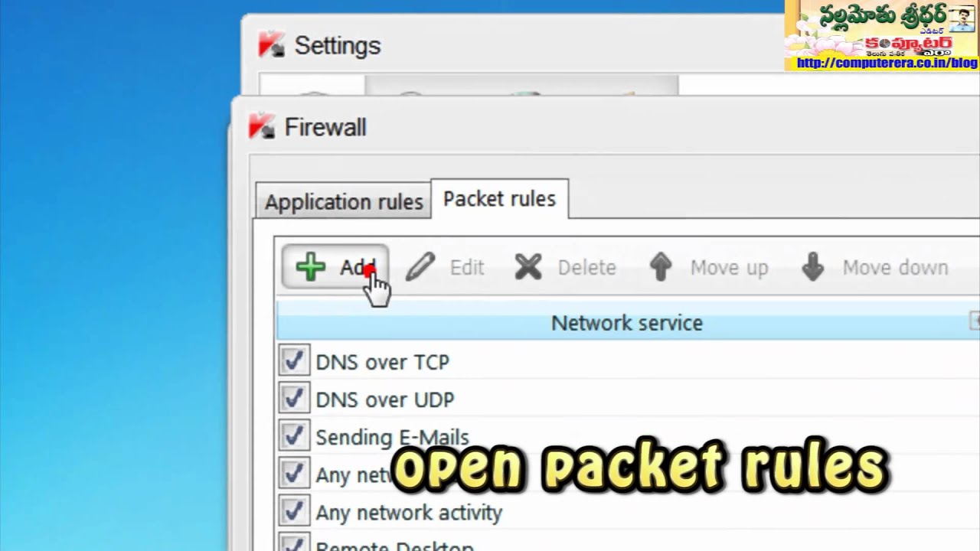The height and width of the screenshot is (551, 980).
Task: Click the Network service column header
Action: coord(627,323)
